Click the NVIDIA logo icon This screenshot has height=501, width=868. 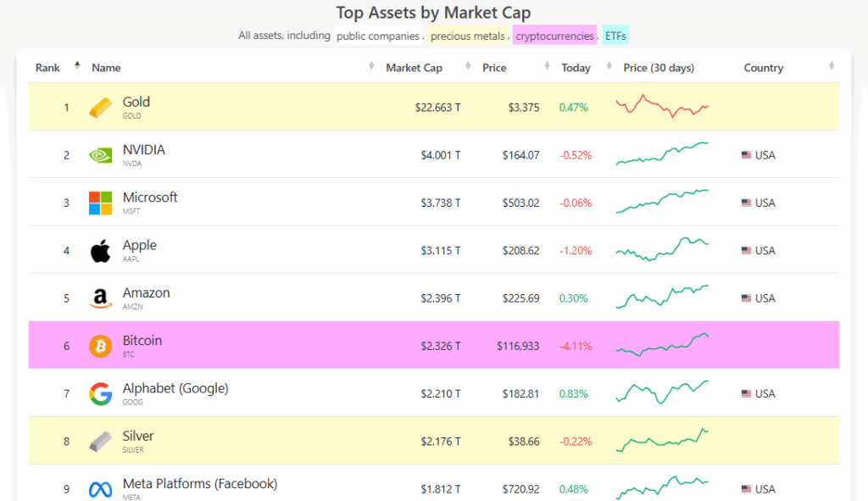(x=100, y=155)
